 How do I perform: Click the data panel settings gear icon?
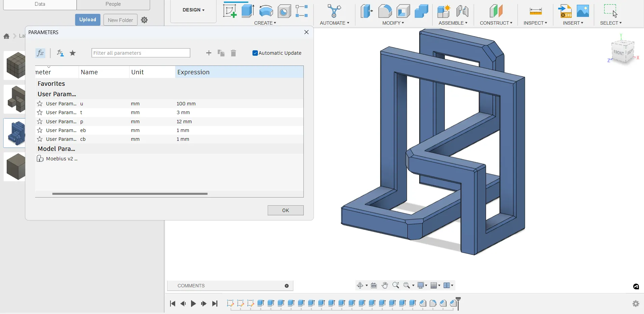point(144,20)
